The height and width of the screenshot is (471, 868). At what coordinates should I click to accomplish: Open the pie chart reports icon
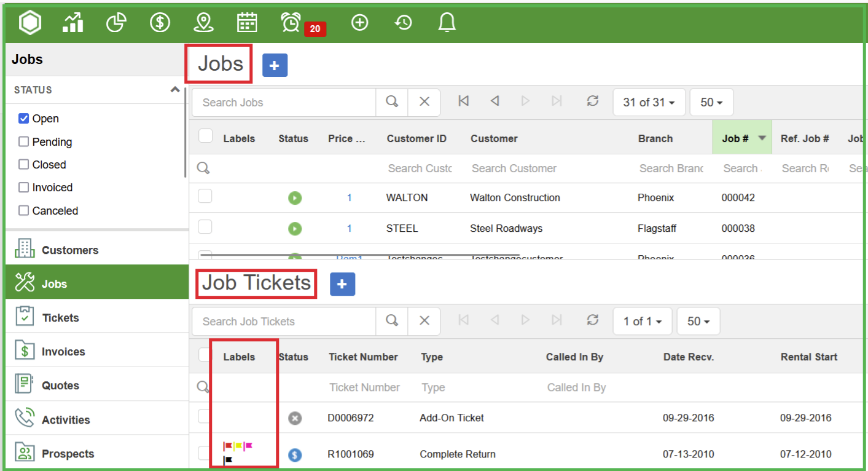[116, 23]
